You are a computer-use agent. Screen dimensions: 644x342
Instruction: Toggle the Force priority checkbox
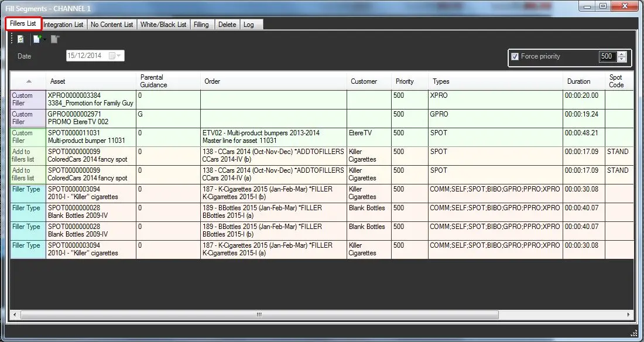click(515, 57)
